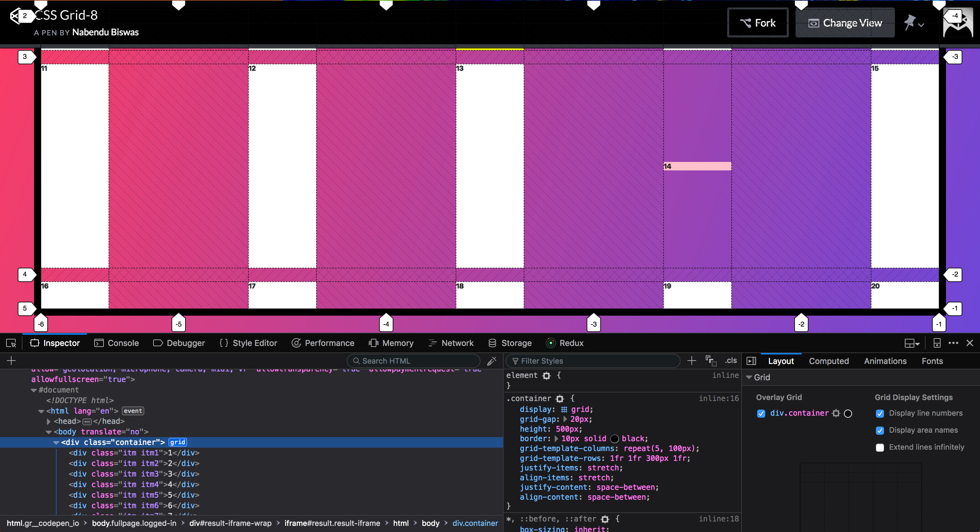The width and height of the screenshot is (980, 532).
Task: Toggle pseudo-class panel icon
Action: coord(711,361)
